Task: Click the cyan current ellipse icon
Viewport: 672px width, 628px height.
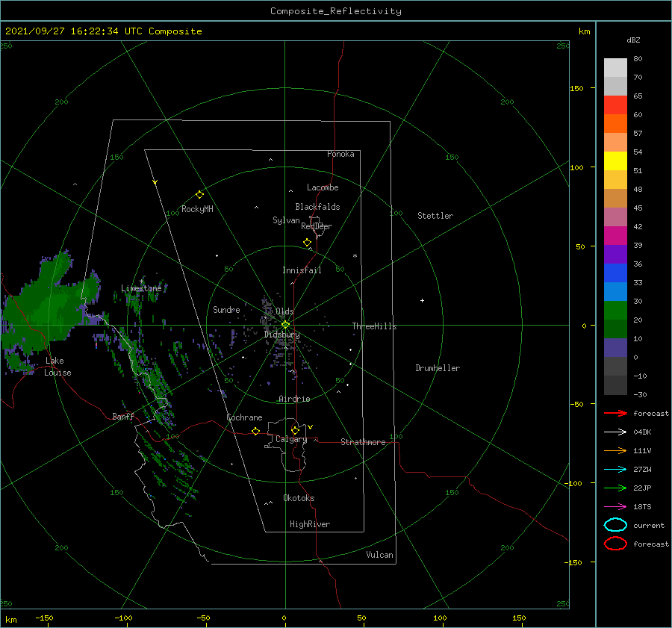Action: click(615, 525)
